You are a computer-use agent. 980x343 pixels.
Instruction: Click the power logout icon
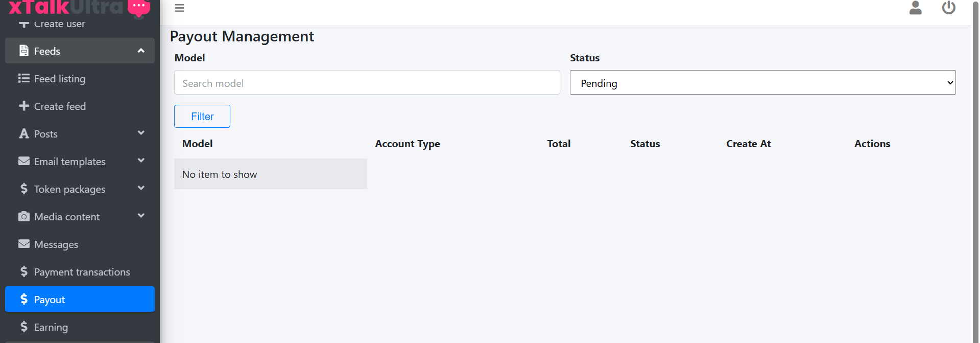(x=948, y=8)
